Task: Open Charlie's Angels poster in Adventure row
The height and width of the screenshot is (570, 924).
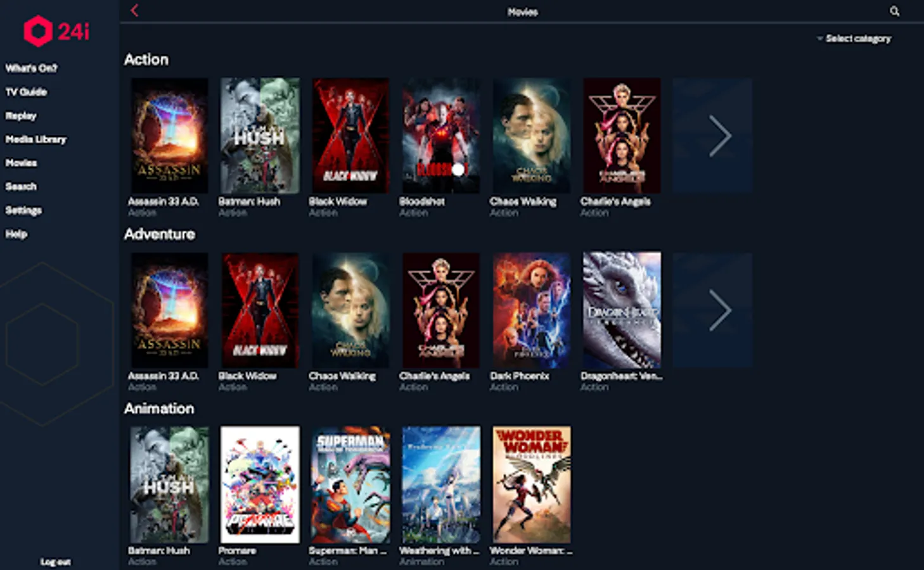Action: (441, 310)
